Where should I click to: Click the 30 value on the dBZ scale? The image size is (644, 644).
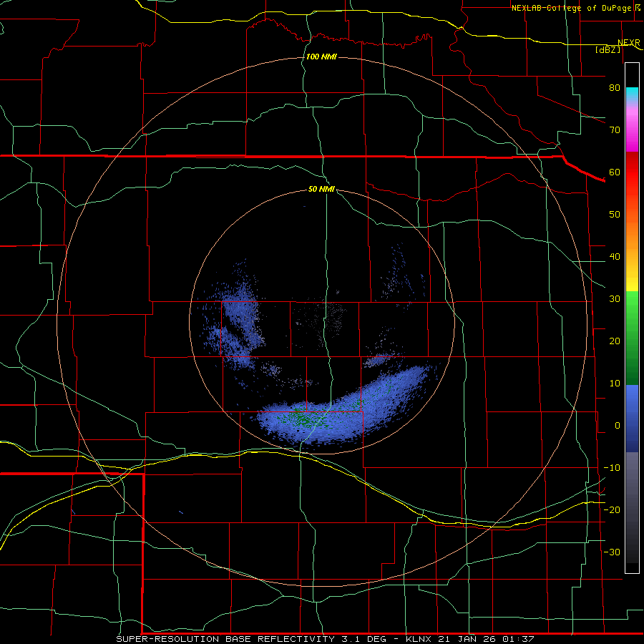pos(615,298)
